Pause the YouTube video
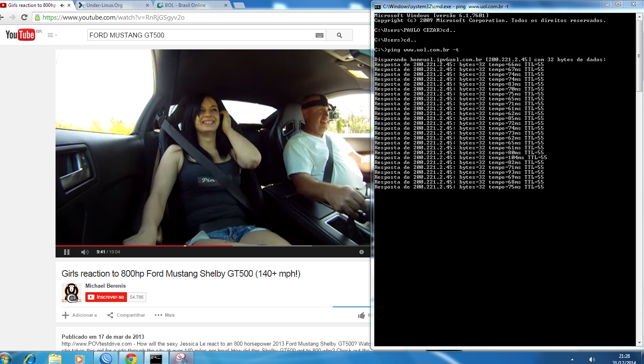Viewport: 644px width, 364px height. pos(67,252)
